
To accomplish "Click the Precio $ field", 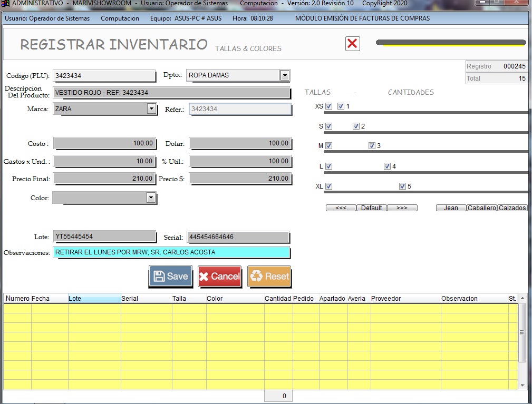I will tap(240, 179).
